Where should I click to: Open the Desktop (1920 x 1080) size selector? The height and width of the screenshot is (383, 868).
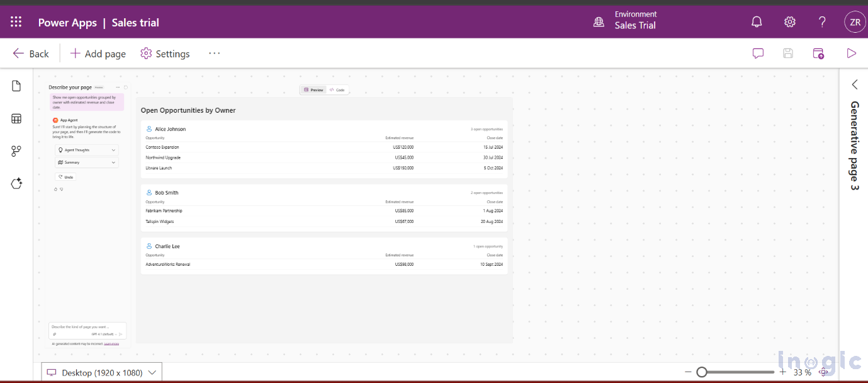(101, 372)
